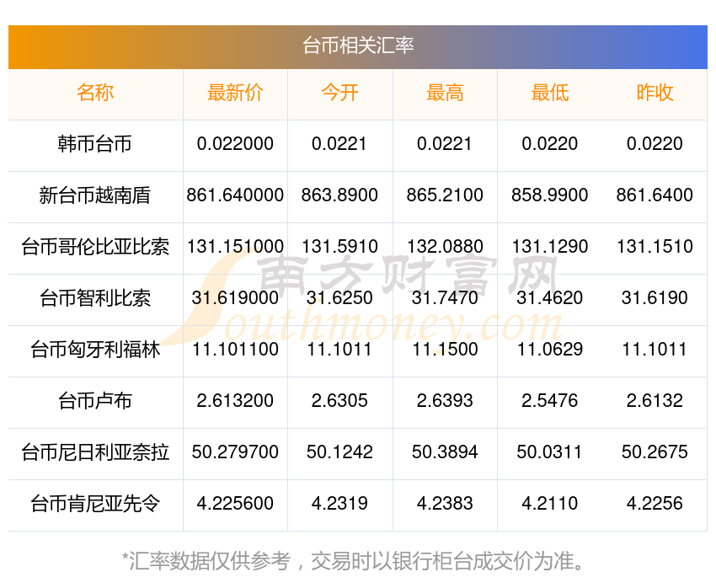Select the 名称 column header
Image resolution: width=716 pixels, height=588 pixels.
[x=95, y=93]
